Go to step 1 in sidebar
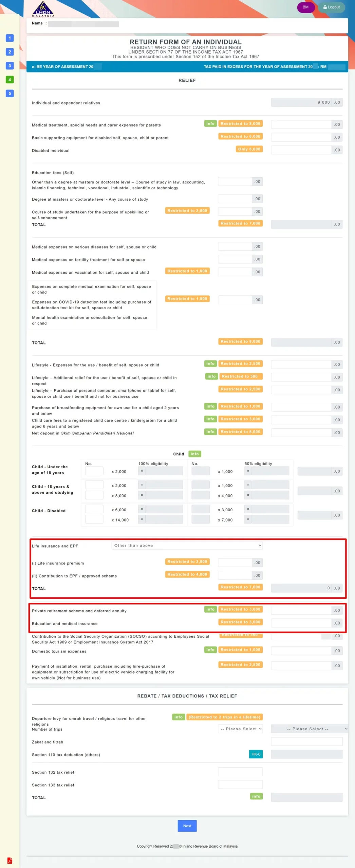 (10, 38)
